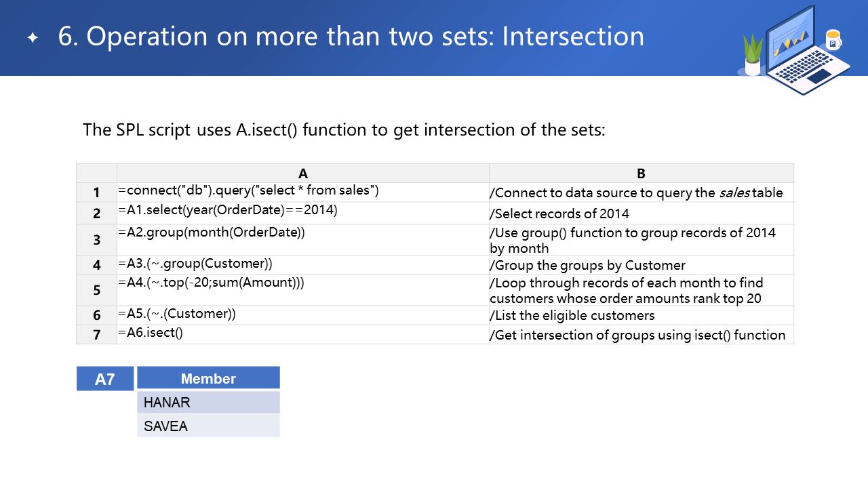Image resolution: width=868 pixels, height=488 pixels.
Task: Select row 7 header in script table
Action: tap(96, 335)
